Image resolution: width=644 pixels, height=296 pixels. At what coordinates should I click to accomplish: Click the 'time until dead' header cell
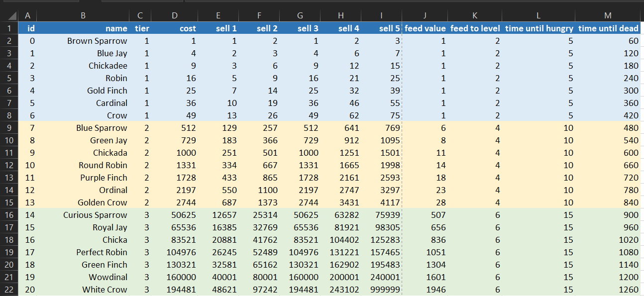(608, 28)
